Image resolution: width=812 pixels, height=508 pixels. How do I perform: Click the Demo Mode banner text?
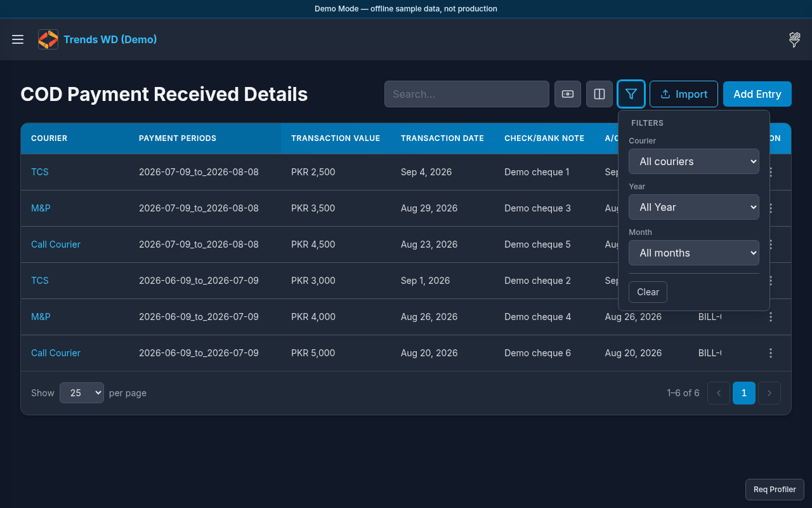pyautogui.click(x=406, y=9)
